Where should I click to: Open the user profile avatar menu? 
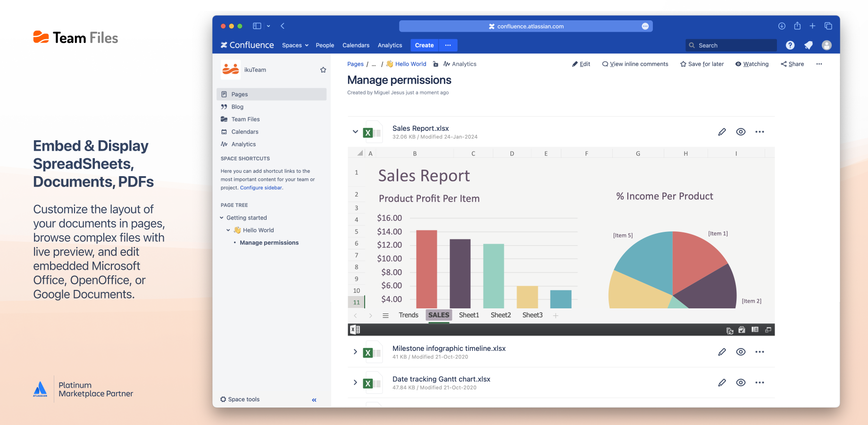[x=826, y=45]
